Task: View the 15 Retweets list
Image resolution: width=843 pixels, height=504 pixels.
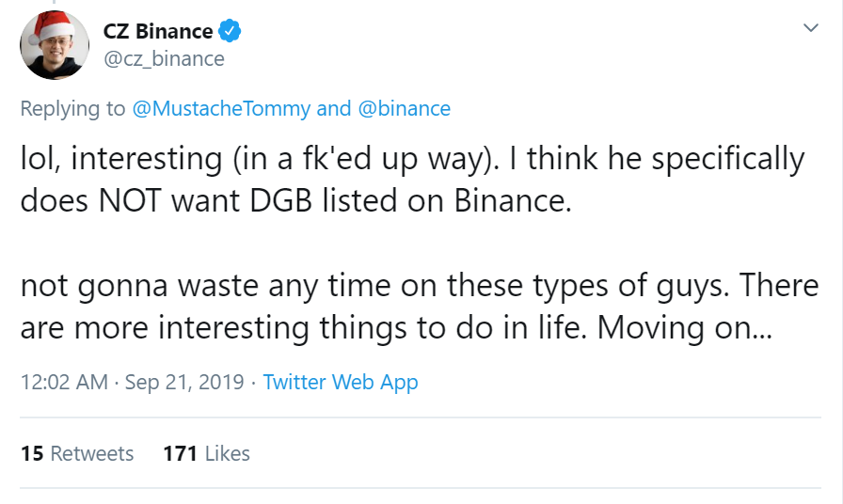Action: [x=77, y=453]
